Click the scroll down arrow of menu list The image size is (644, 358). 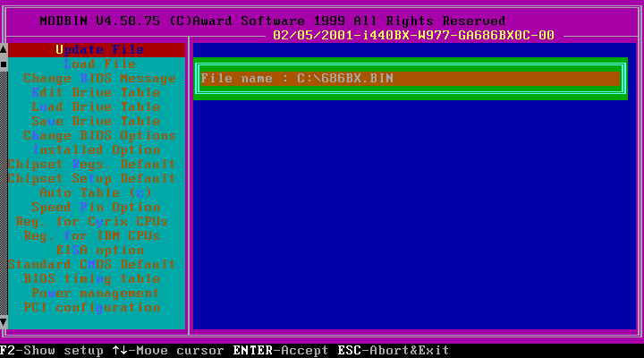click(x=4, y=322)
